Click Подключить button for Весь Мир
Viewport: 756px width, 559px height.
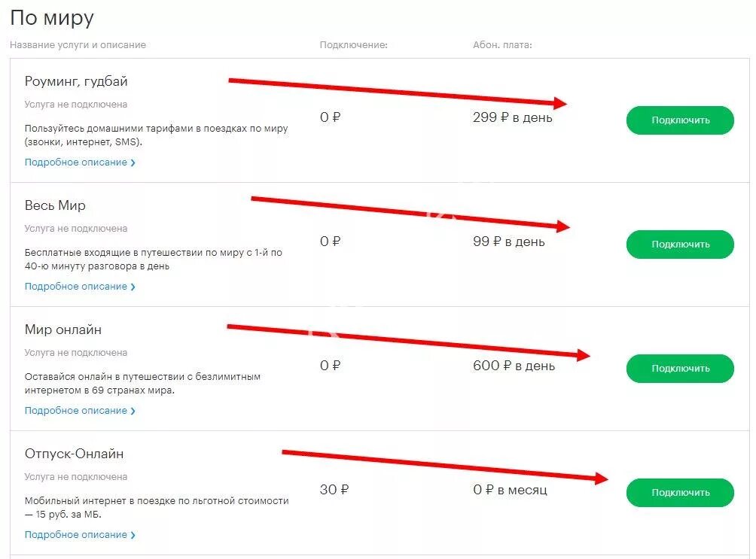coord(680,245)
